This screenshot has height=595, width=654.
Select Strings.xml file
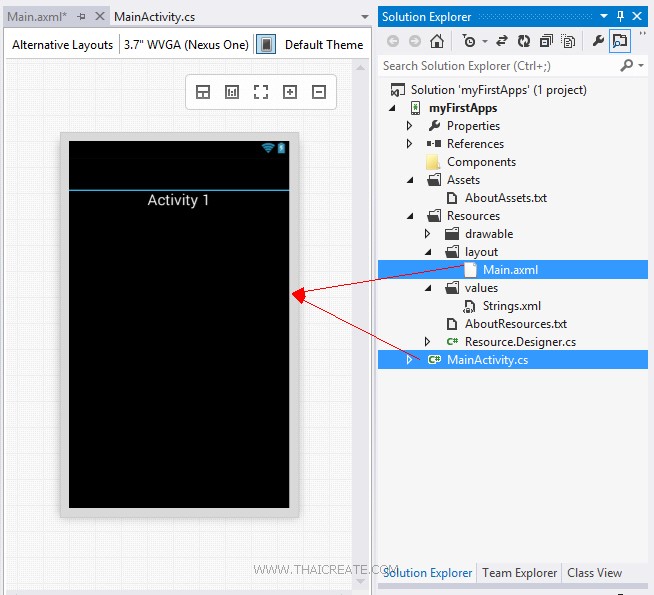coord(511,306)
